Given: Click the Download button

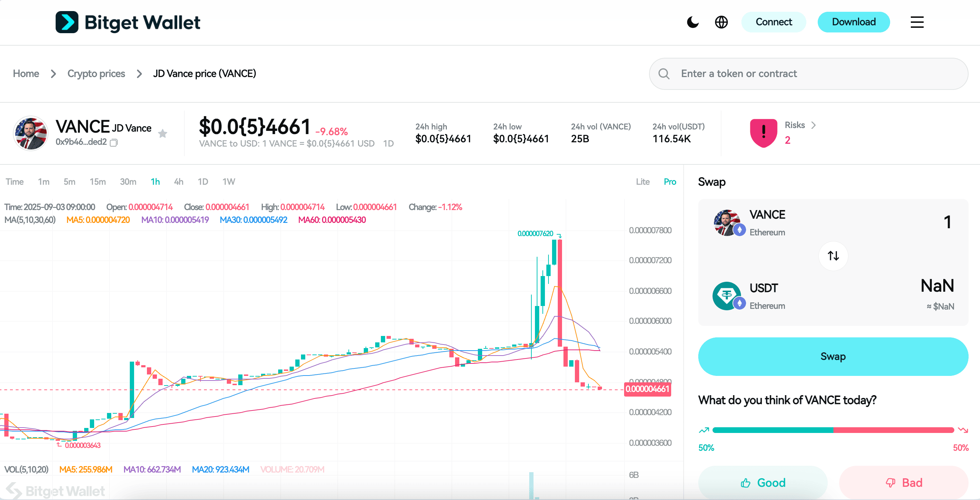Looking at the screenshot, I should 854,22.
